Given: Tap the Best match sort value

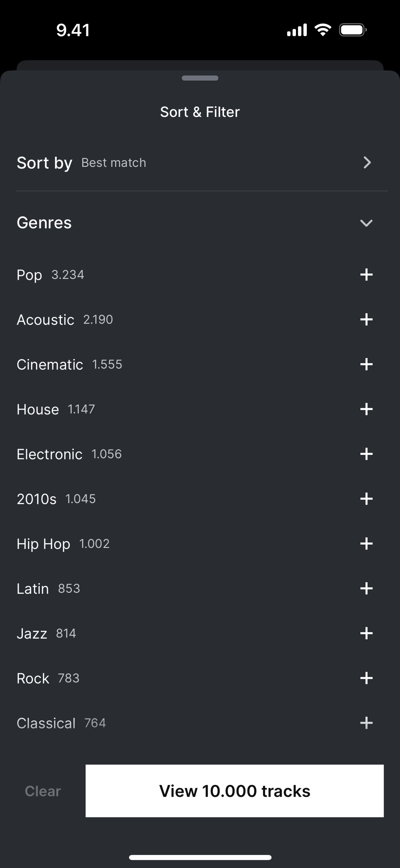Looking at the screenshot, I should pos(114,163).
